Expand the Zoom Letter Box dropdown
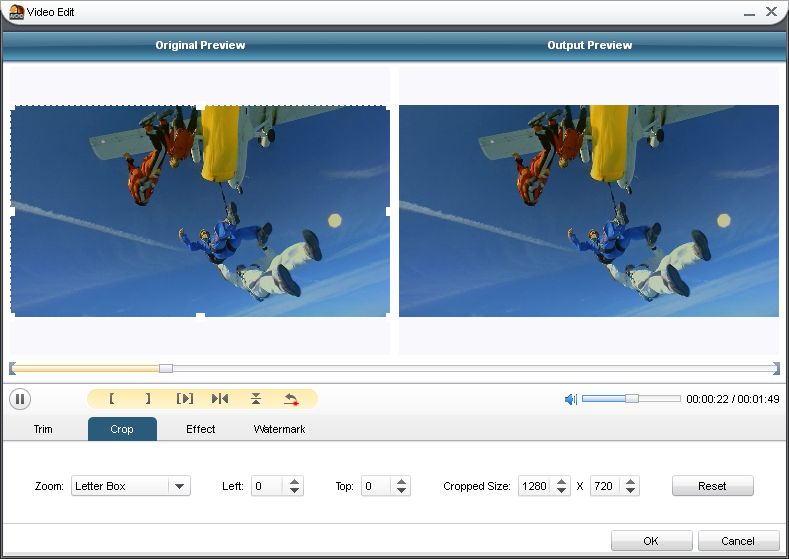 tap(179, 486)
